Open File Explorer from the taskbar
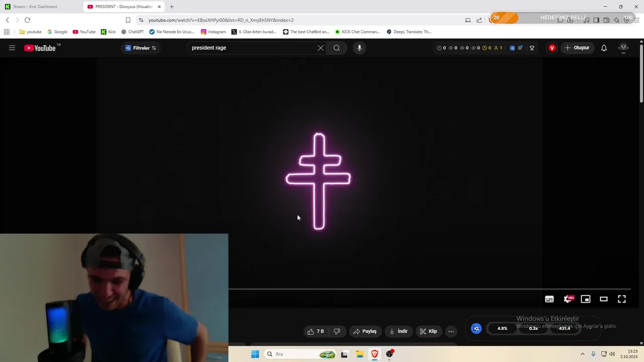Viewport: 644px width, 362px height. 360,354
